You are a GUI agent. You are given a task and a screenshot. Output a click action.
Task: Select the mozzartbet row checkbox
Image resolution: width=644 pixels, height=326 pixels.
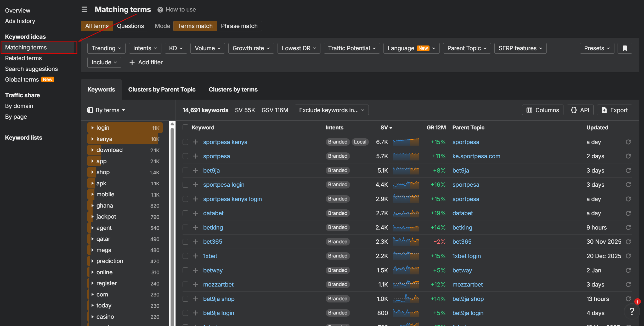[185, 284]
